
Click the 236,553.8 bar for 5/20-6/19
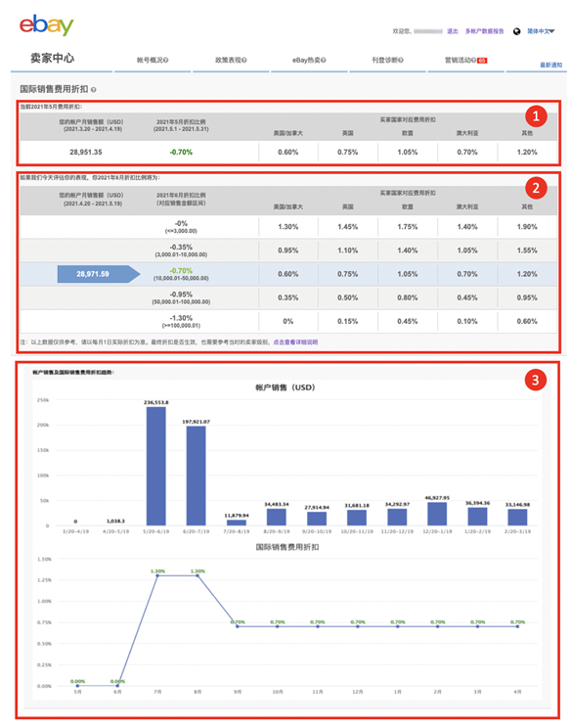pyautogui.click(x=155, y=466)
